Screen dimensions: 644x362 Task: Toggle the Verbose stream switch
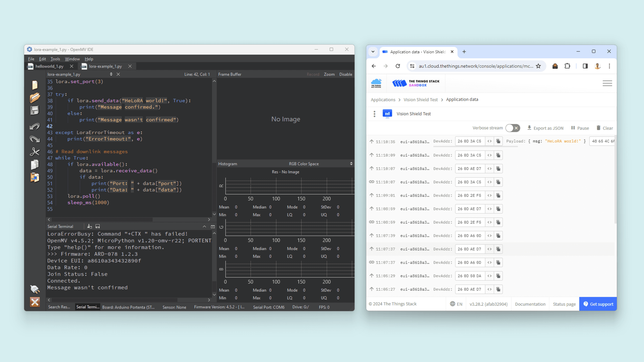coord(513,128)
